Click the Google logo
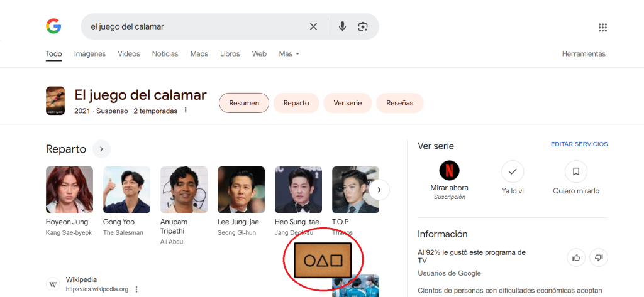Screen dimensions: 644x297 pyautogui.click(x=53, y=26)
